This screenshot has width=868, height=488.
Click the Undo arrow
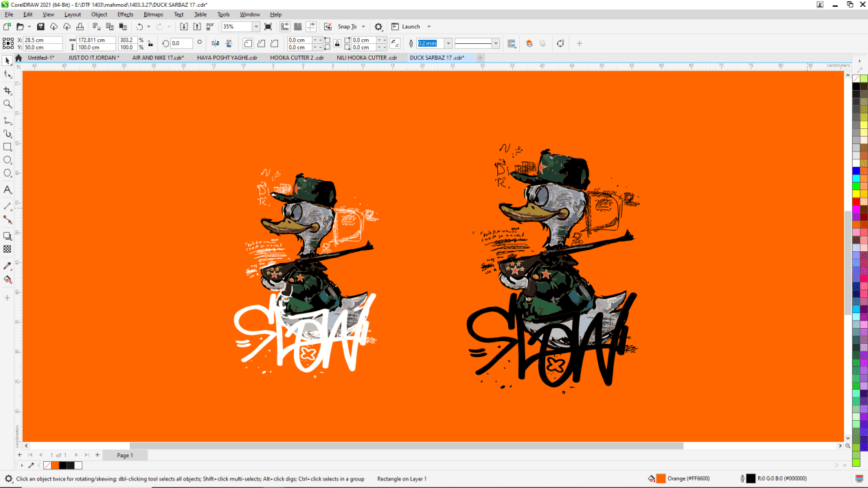[x=139, y=27]
